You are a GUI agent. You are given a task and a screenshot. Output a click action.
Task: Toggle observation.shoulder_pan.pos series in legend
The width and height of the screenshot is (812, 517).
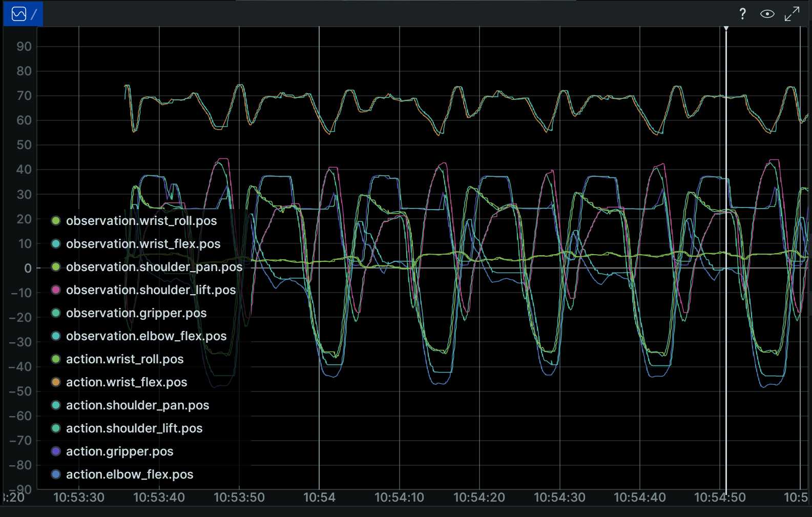pos(147,267)
